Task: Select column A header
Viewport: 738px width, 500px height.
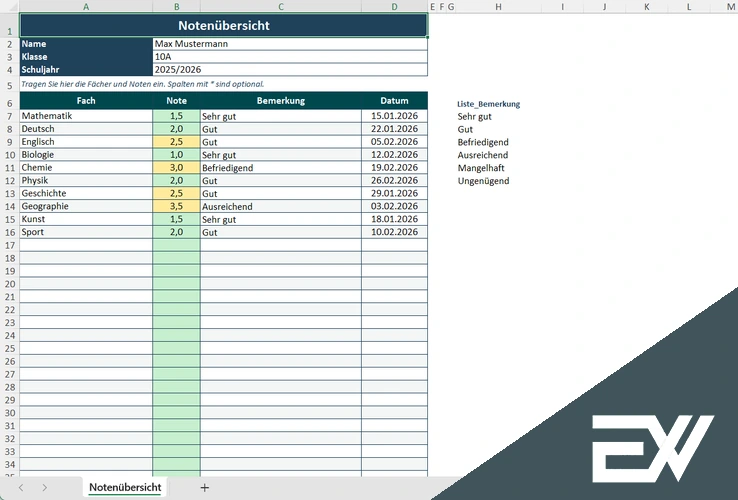Action: 86,7
